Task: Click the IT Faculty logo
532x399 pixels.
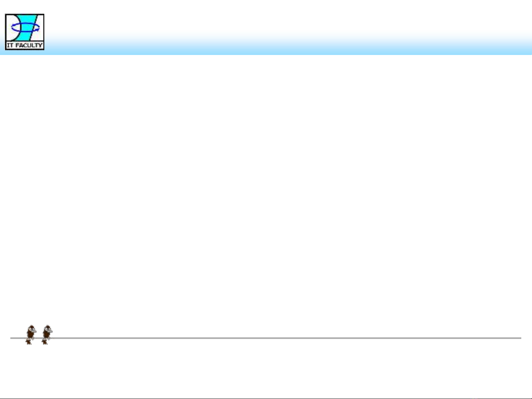Action: pos(25,32)
